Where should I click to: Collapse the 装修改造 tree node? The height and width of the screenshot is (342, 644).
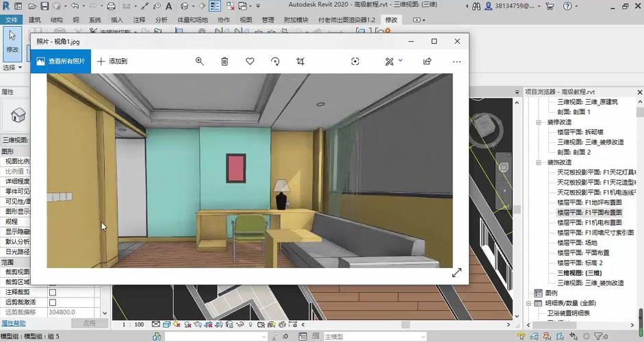(x=538, y=122)
